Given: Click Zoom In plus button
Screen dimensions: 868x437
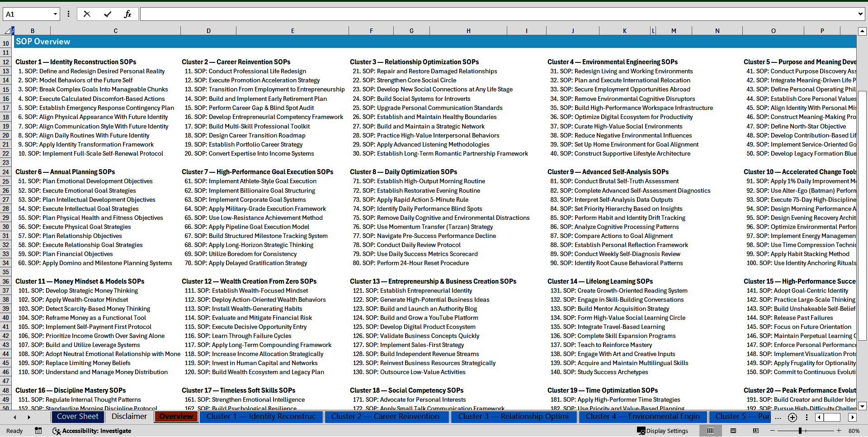Looking at the screenshot, I should 839,431.
